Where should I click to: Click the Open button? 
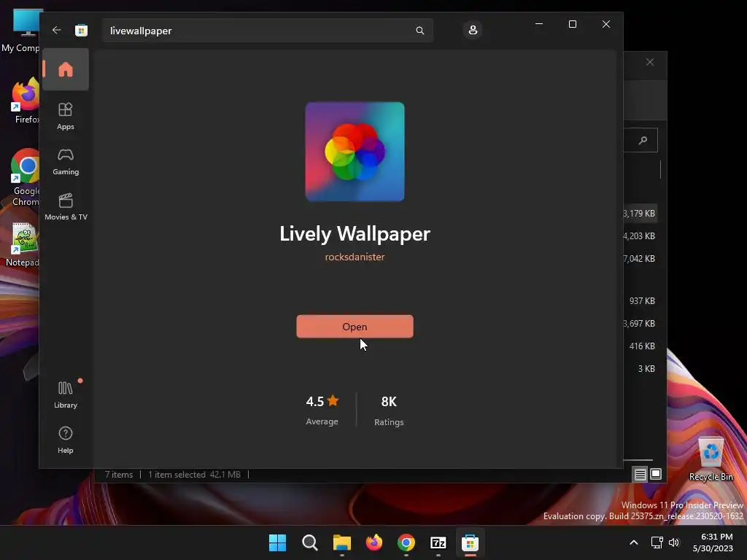[355, 327]
